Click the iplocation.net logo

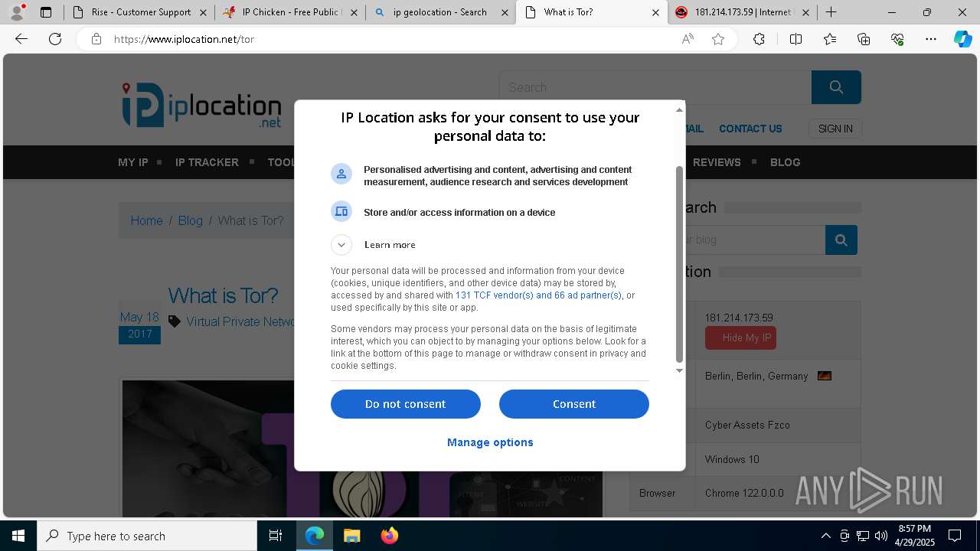pyautogui.click(x=201, y=105)
